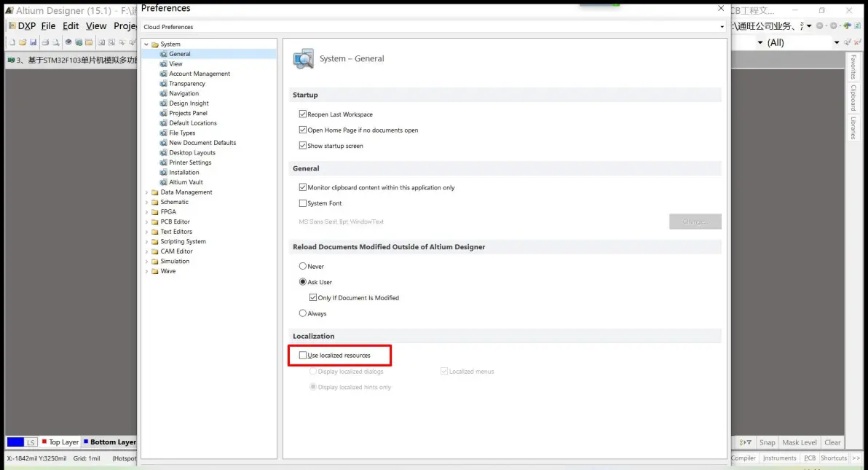This screenshot has height=470, width=868.
Task: Toggle Only If Document Is Modified
Action: [313, 297]
